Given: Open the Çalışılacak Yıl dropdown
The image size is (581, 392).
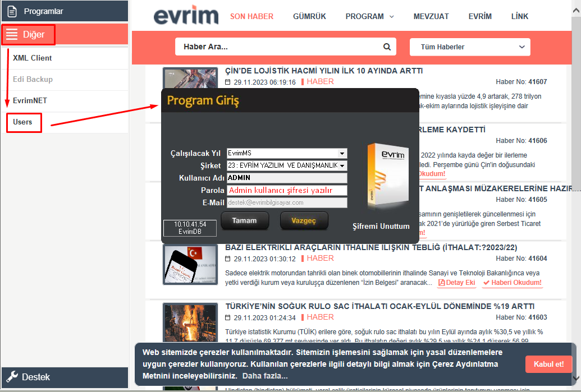Looking at the screenshot, I should coord(287,153).
